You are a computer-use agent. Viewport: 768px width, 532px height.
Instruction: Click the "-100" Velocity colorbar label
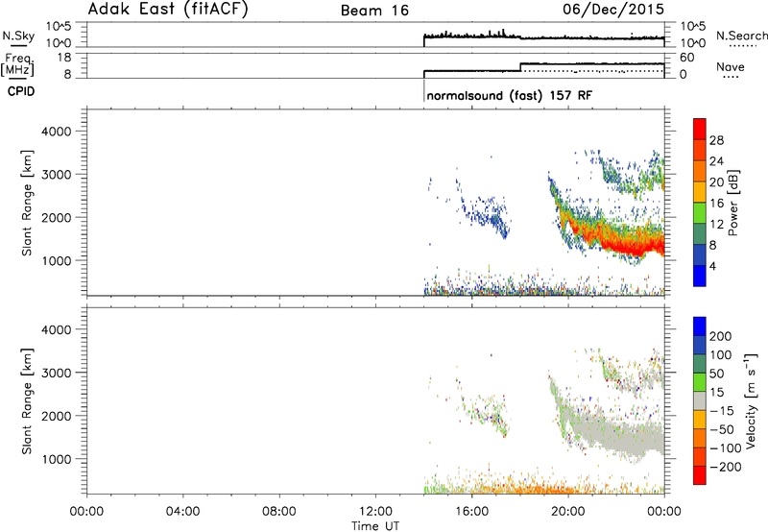pyautogui.click(x=726, y=448)
